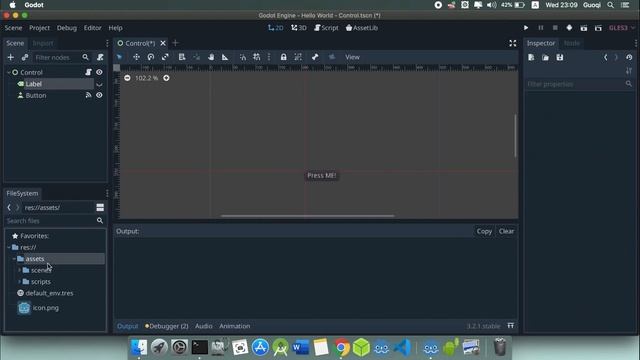Create a new resource in Inspector
The height and width of the screenshot is (360, 640).
[531, 58]
